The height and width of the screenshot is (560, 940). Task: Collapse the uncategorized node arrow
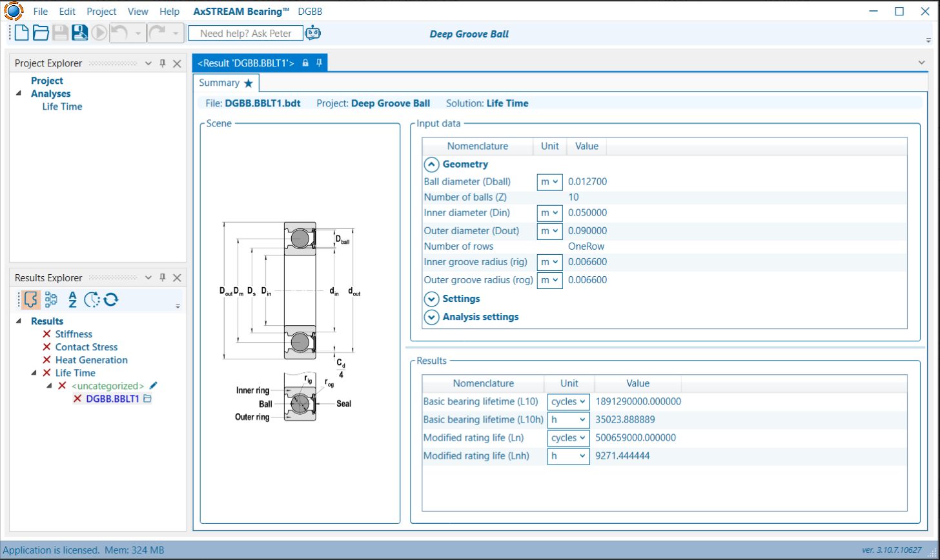49,386
